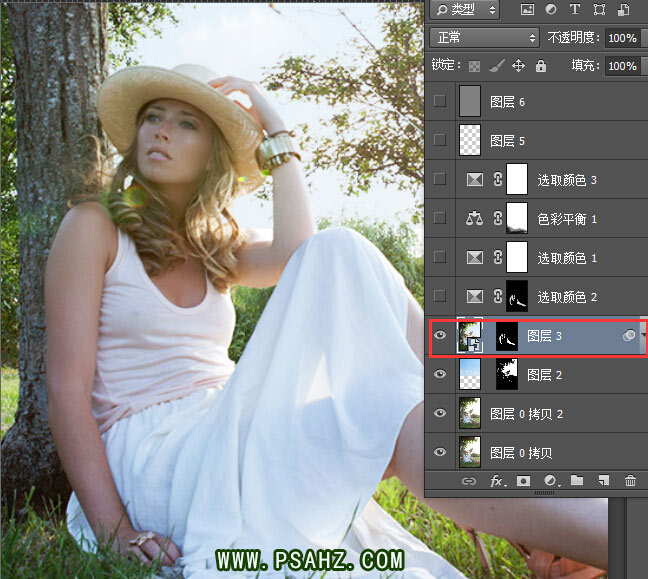Hide layer 图层 2 using its eye icon
648x579 pixels.
point(440,375)
